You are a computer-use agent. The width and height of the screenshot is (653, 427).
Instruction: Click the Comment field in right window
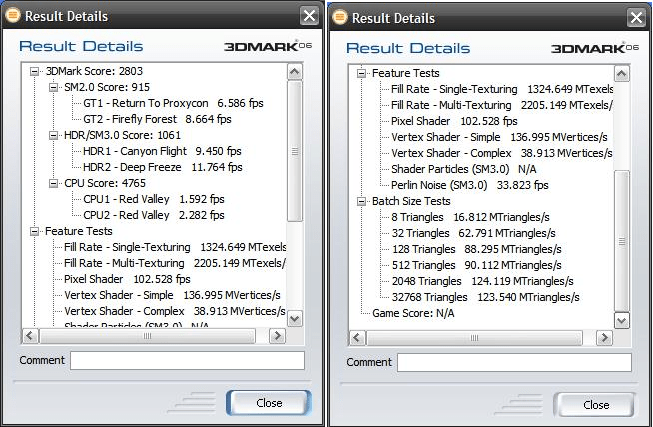(x=513, y=361)
